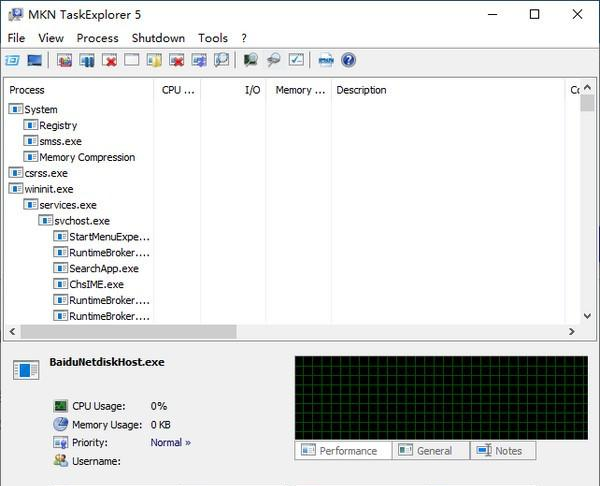Click the first light-blue window toolbar icon
The image size is (600, 486).
click(13, 60)
